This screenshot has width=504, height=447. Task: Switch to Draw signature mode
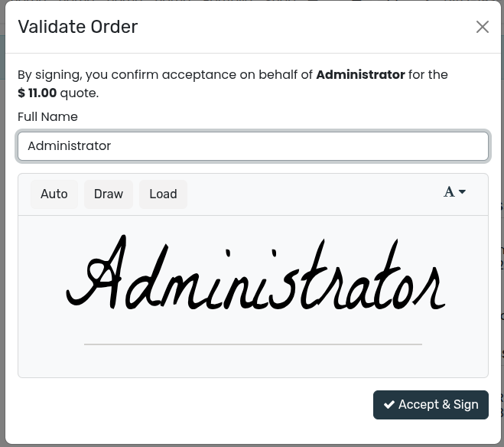109,194
